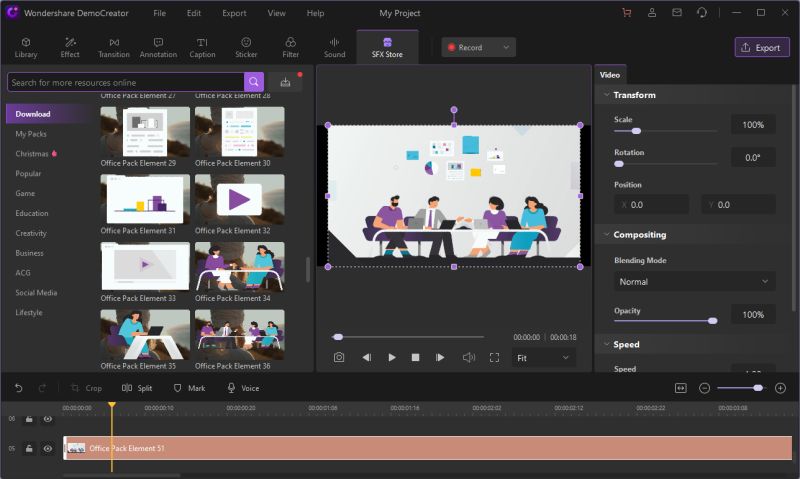Select the Video properties tab
The image size is (800, 479).
point(610,74)
